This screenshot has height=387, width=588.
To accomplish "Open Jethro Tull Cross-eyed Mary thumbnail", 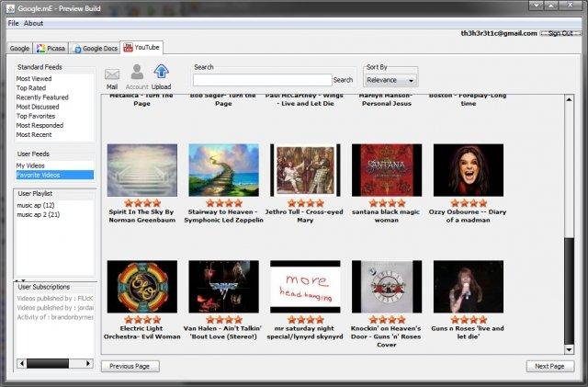I will point(305,170).
